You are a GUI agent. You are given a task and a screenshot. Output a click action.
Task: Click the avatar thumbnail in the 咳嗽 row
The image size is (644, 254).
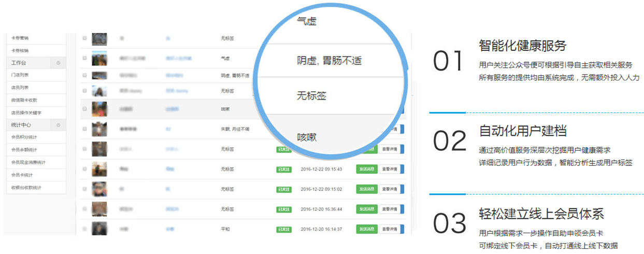pyautogui.click(x=99, y=109)
